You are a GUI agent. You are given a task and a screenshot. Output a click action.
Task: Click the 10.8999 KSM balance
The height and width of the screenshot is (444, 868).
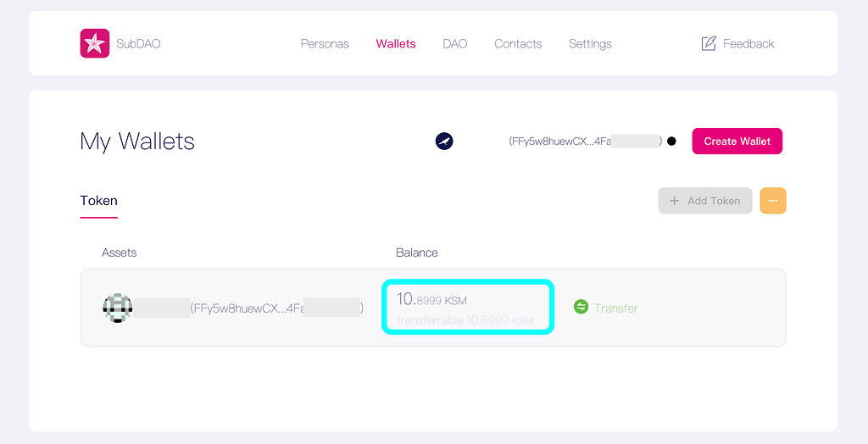tap(431, 299)
